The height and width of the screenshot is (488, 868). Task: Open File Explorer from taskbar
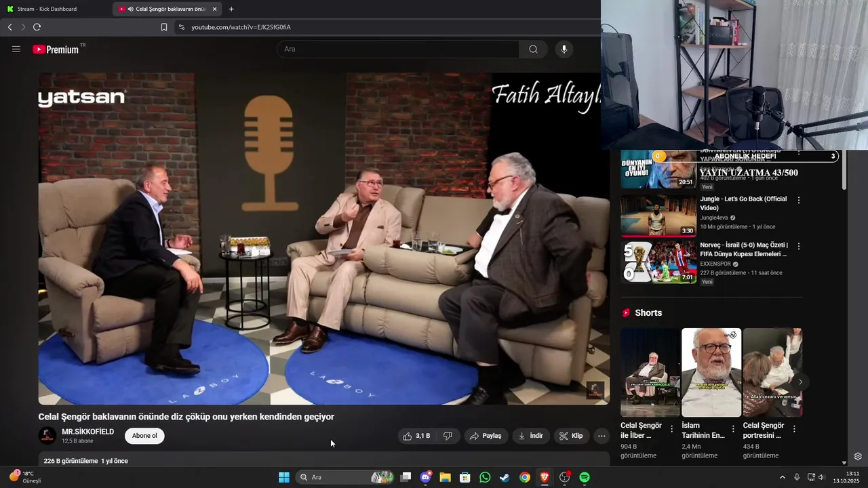pyautogui.click(x=446, y=477)
